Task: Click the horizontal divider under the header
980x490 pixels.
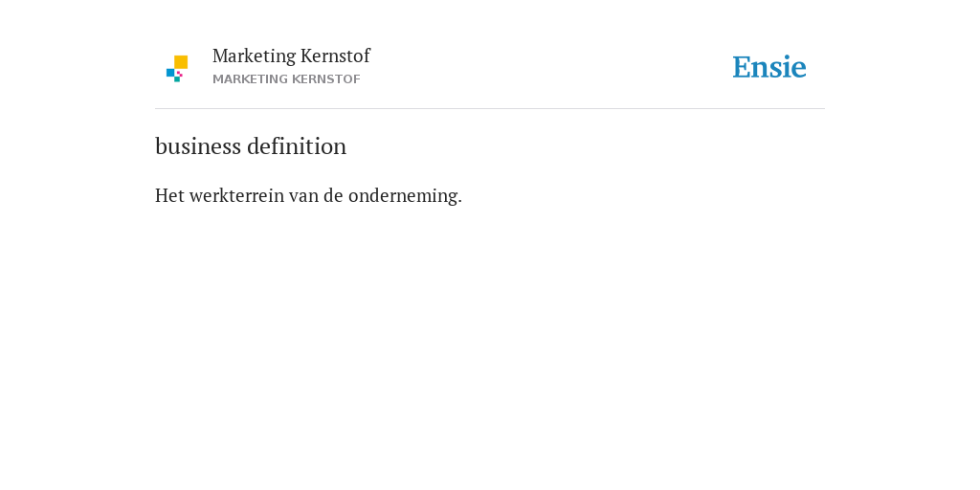Action: tap(490, 109)
